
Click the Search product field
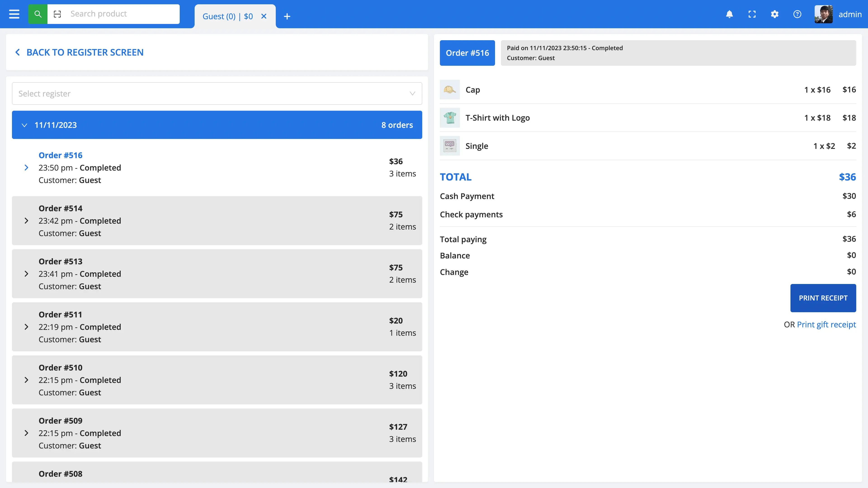pyautogui.click(x=121, y=14)
